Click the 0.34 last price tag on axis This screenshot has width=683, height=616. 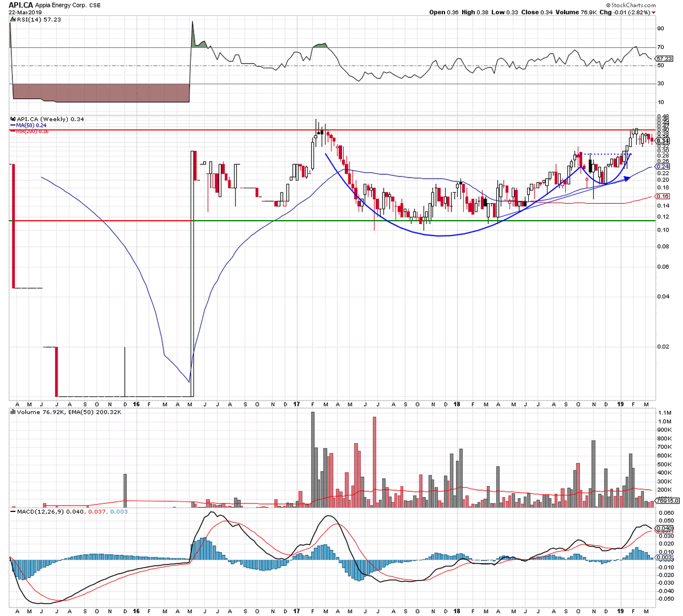point(664,141)
